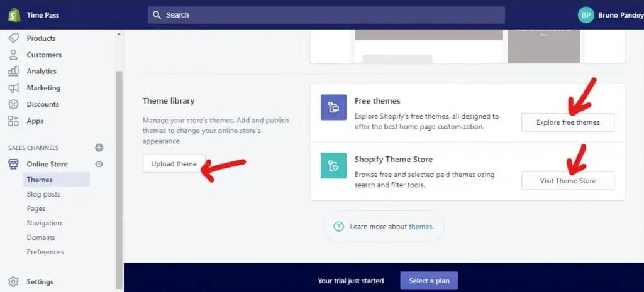Go to Blog posts page
Screen dimensions: 644x292
(x=43, y=194)
